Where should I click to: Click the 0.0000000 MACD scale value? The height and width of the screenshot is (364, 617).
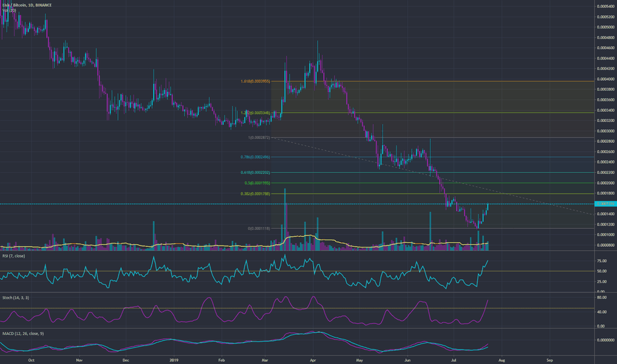click(606, 340)
